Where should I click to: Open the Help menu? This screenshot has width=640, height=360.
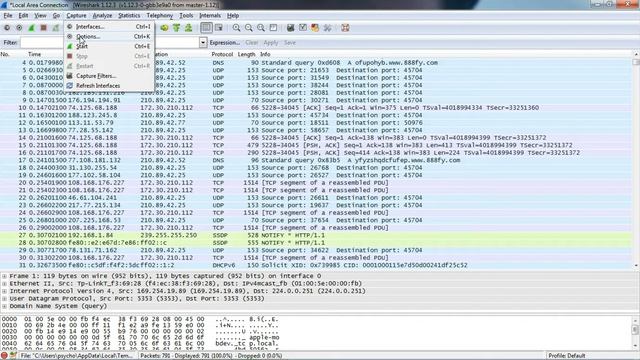233,16
